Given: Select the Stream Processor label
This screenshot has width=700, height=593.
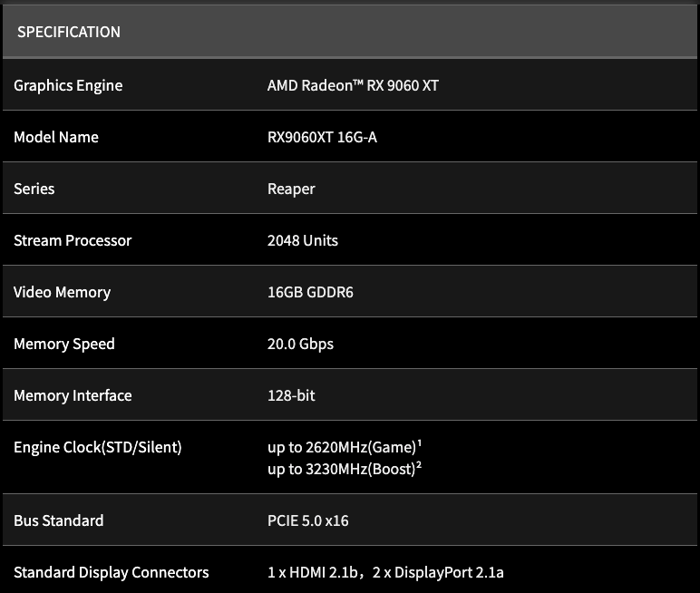Looking at the screenshot, I should (73, 240).
